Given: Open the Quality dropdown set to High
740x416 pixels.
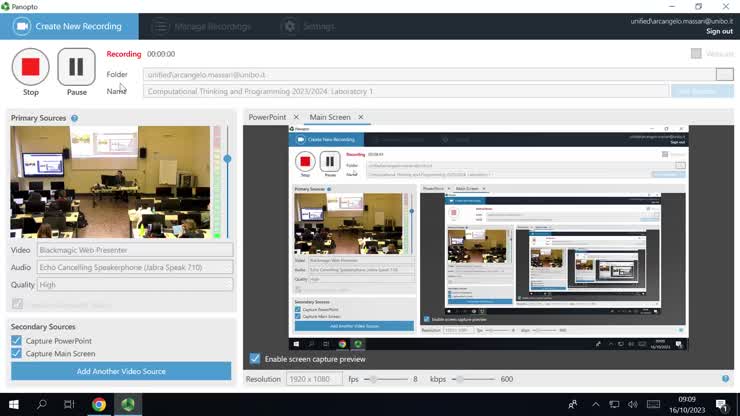Looking at the screenshot, I should (x=135, y=285).
